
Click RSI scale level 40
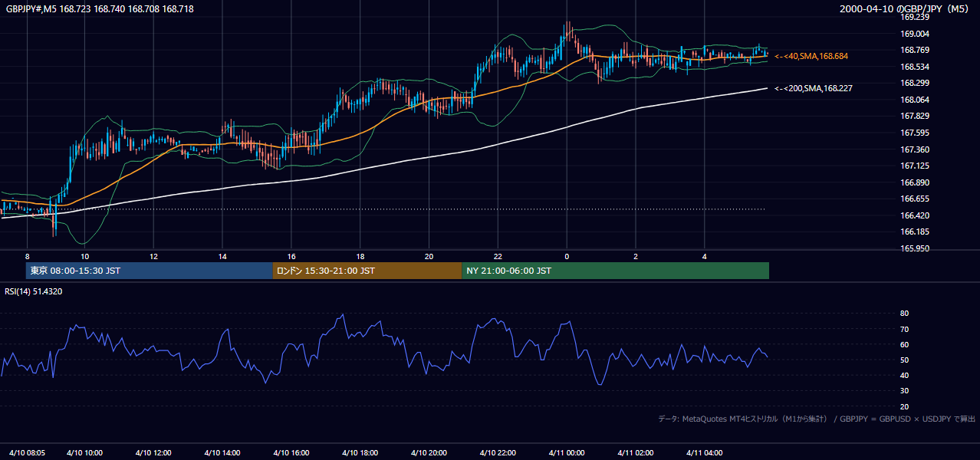coord(904,375)
